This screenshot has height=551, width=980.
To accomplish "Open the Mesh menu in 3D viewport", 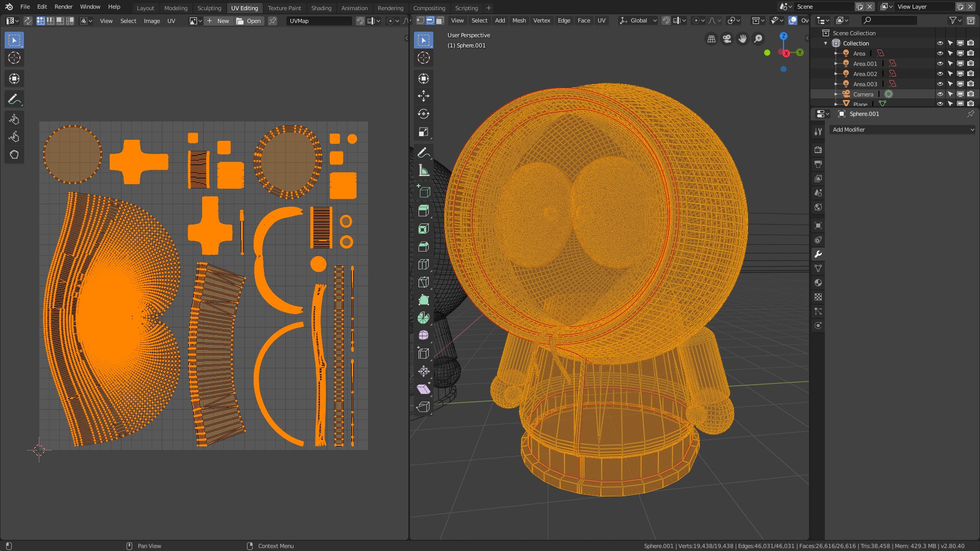I will click(x=519, y=21).
